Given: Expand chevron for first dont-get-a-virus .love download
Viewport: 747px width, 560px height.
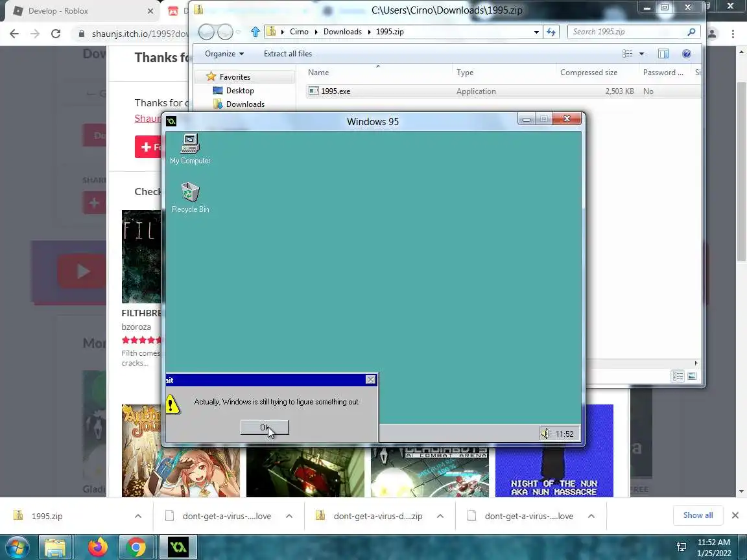Looking at the screenshot, I should [289, 516].
